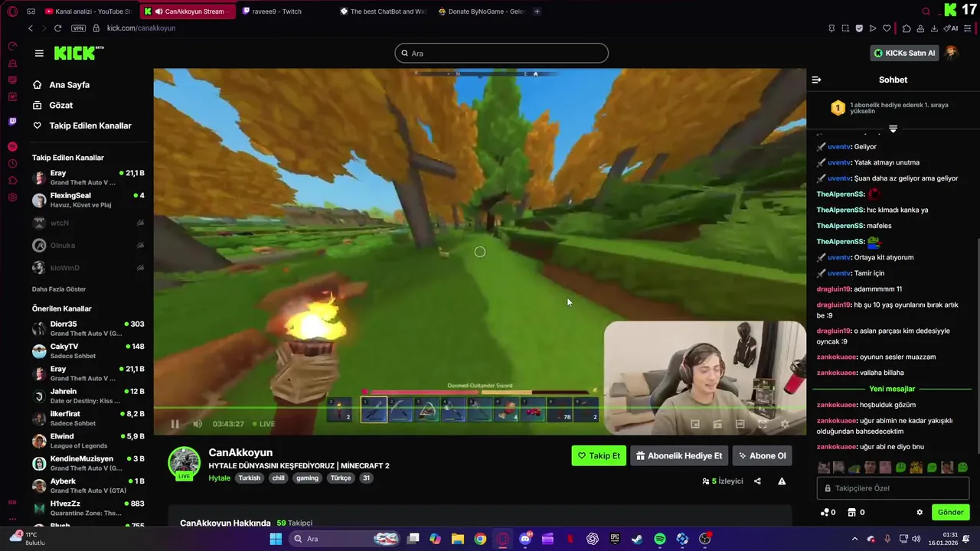Open browser extensions icon
The image size is (980, 551).
tap(906, 28)
